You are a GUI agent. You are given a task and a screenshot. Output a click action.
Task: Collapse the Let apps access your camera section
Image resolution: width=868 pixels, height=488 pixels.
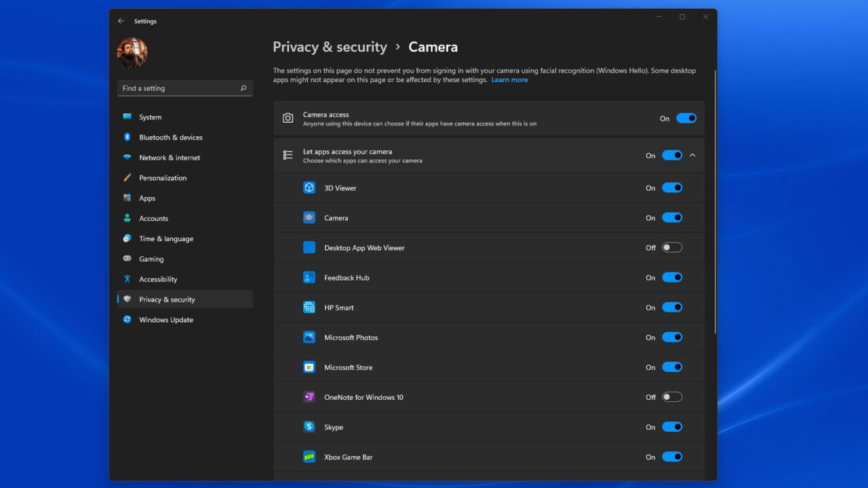[x=692, y=155]
